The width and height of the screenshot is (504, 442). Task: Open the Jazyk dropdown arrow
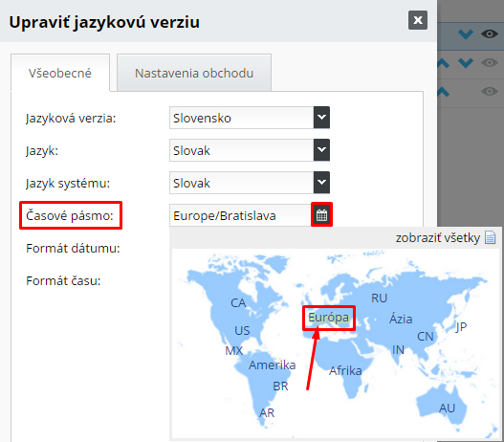click(321, 150)
